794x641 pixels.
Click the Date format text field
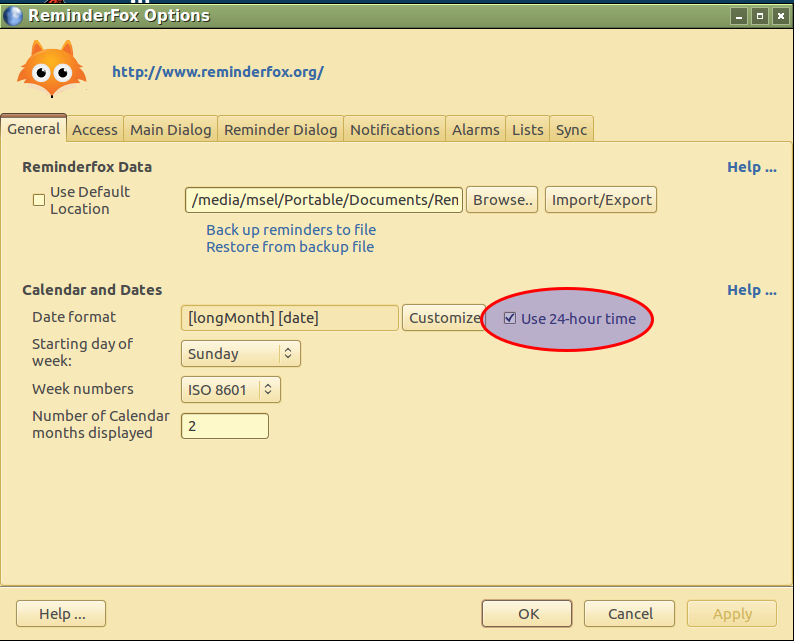coord(290,318)
